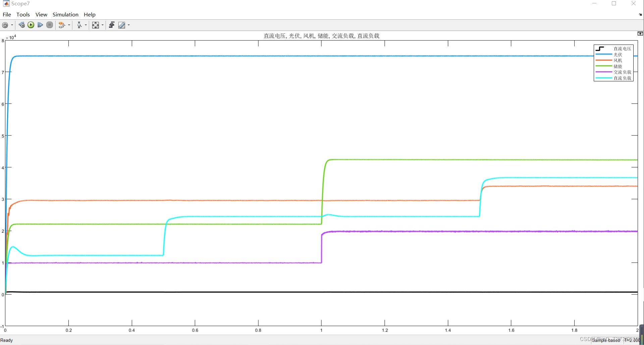
Task: Expand the Highlight Block dropdown arrow
Action: coord(69,25)
